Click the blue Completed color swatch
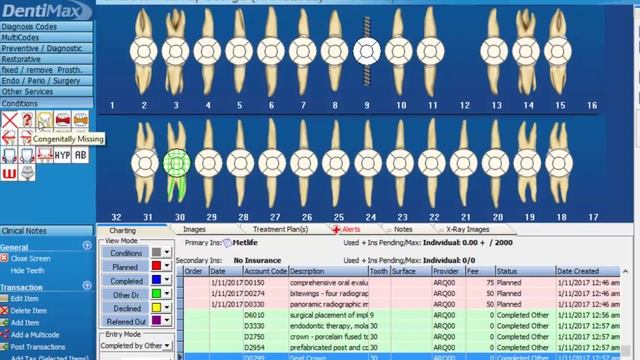 point(156,280)
